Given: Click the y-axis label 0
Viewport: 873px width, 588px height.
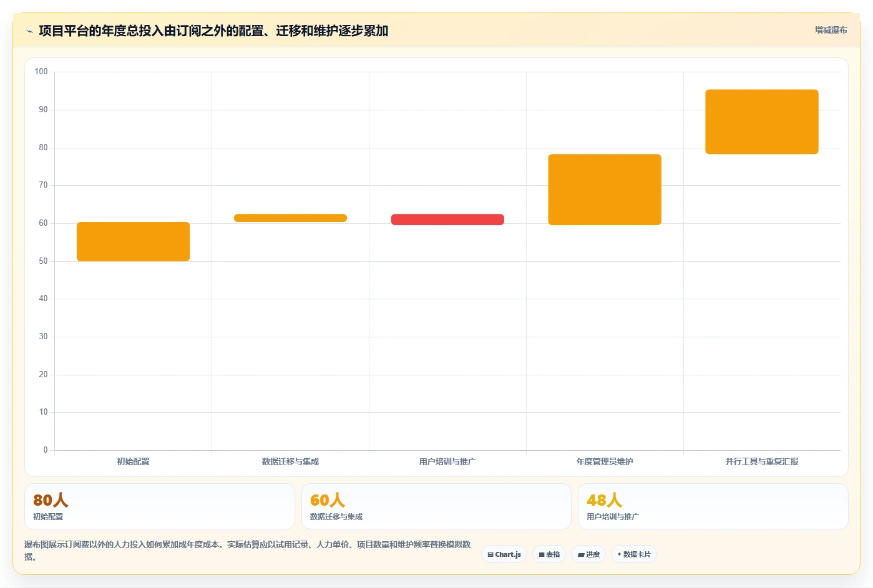Looking at the screenshot, I should (x=46, y=450).
